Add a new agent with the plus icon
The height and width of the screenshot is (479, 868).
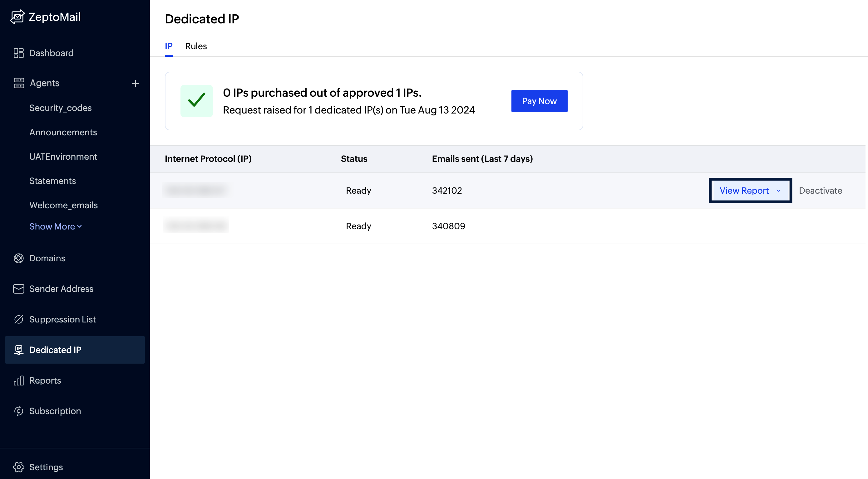click(x=136, y=83)
